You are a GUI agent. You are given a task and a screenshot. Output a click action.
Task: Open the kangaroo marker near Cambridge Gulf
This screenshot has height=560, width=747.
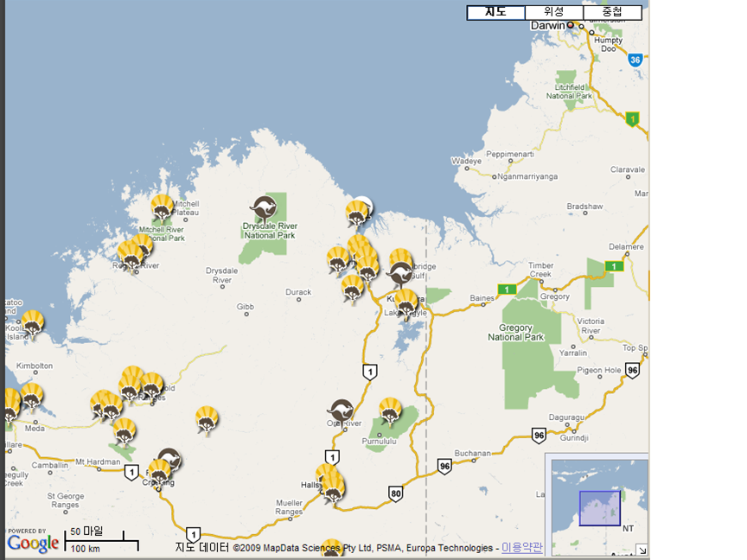tap(401, 275)
